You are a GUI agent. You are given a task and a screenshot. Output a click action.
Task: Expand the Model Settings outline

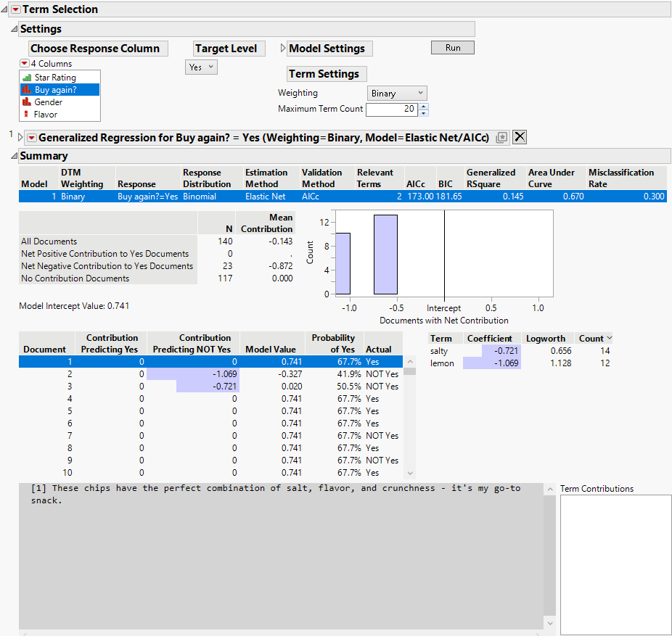(x=283, y=49)
